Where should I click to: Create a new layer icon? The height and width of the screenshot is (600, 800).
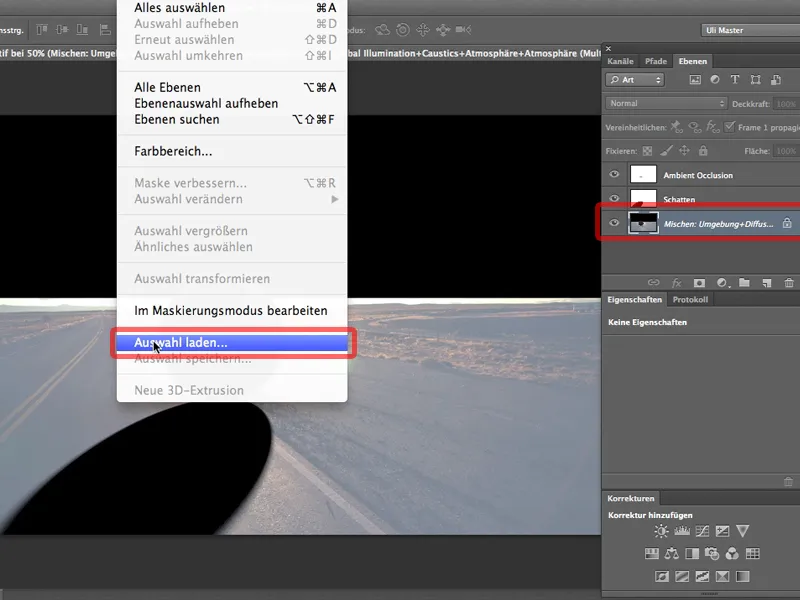[767, 283]
